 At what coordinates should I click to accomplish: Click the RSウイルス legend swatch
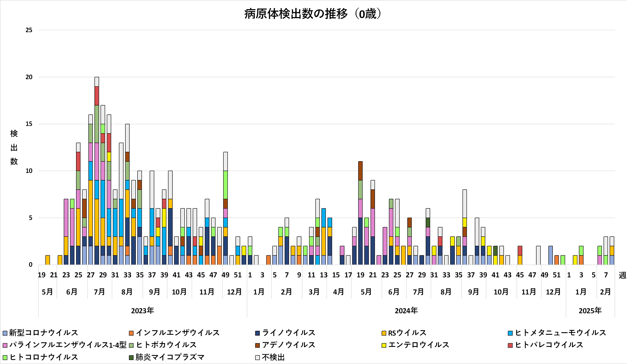[384, 333]
